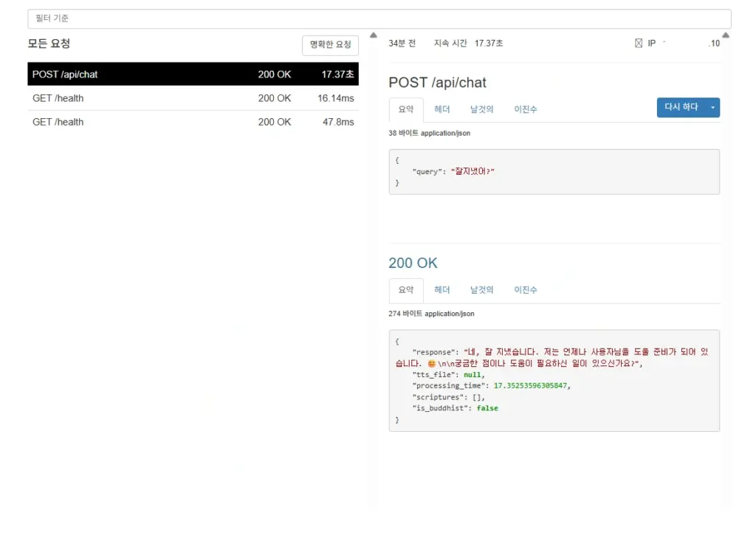Click the query value in request body
756x541 pixels.
pos(472,172)
